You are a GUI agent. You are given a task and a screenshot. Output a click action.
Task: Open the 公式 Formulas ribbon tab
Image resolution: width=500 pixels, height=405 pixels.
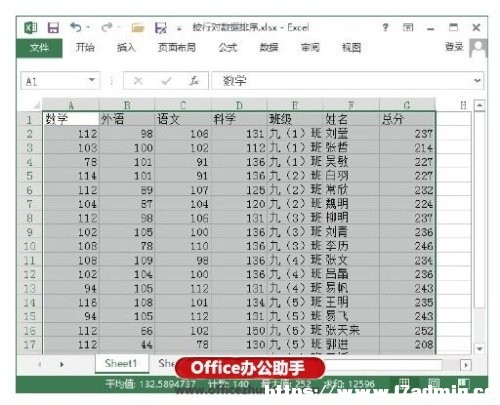pos(228,48)
